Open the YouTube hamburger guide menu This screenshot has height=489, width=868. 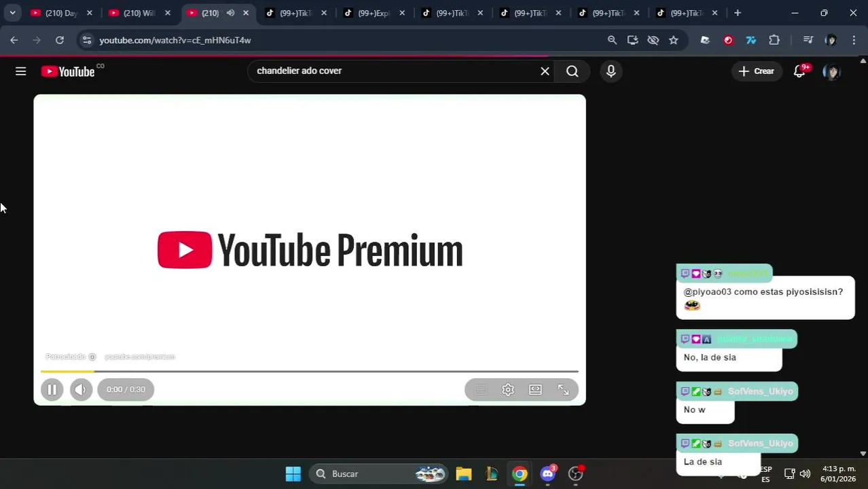[x=20, y=71]
